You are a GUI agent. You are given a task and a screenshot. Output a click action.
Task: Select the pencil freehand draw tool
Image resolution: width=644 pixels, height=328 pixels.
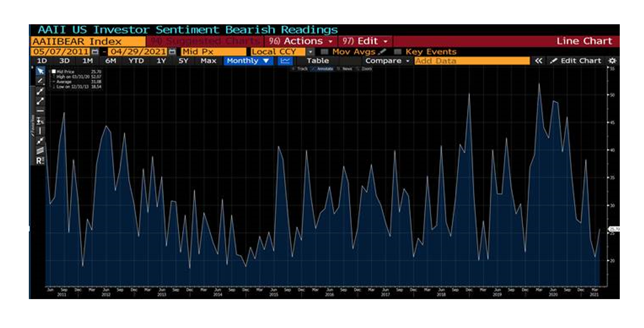40,81
